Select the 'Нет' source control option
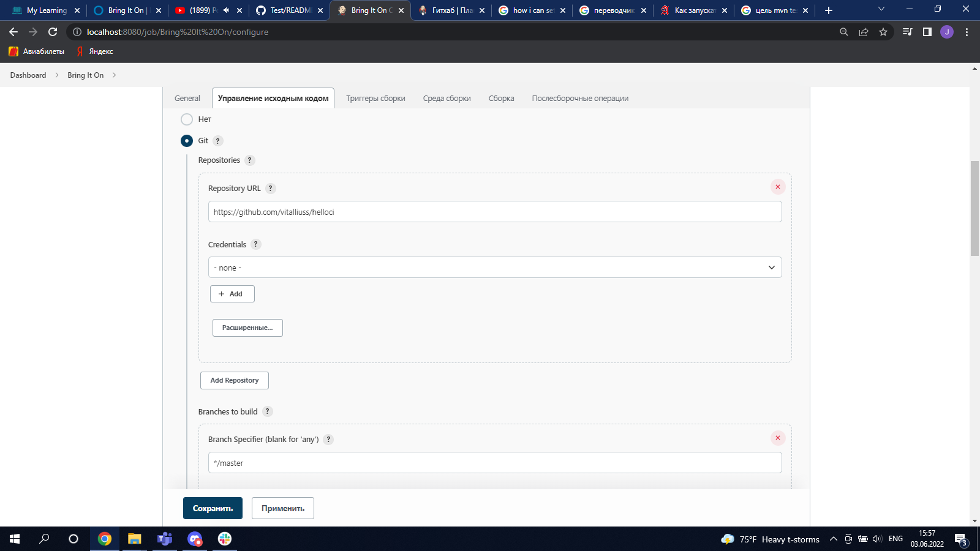This screenshot has height=551, width=980. (x=187, y=119)
